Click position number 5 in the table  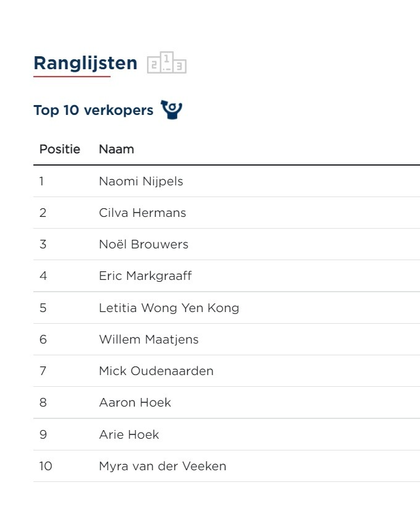click(x=43, y=308)
